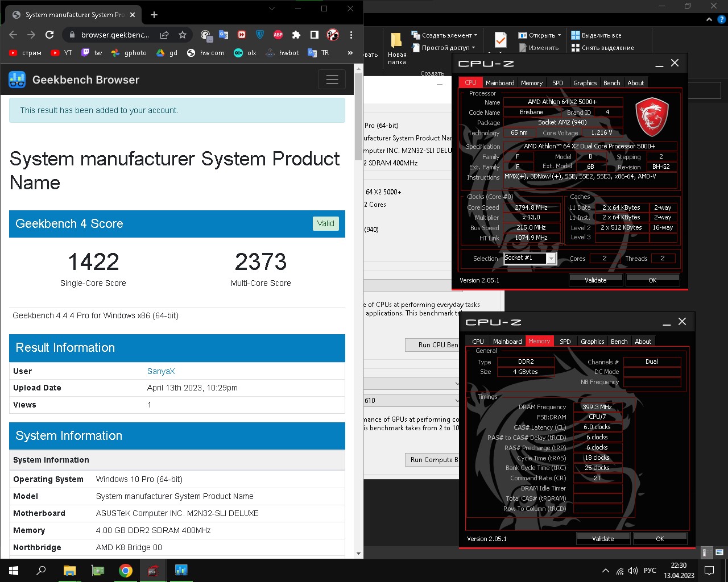Switch to SPD tab in upper CPU-Z
The image size is (728, 582).
pyautogui.click(x=558, y=83)
